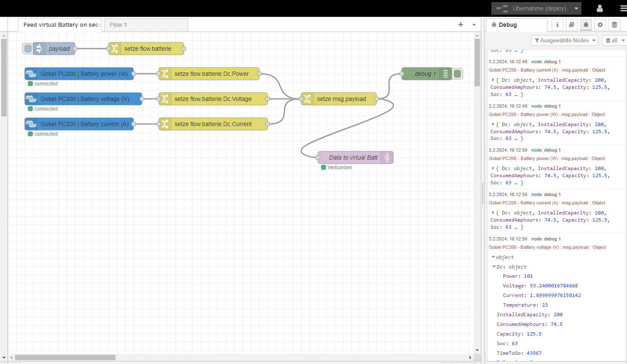The image size is (627, 364).
Task: Click the canvas horizontal scrollbar thumb
Action: click(x=65, y=357)
